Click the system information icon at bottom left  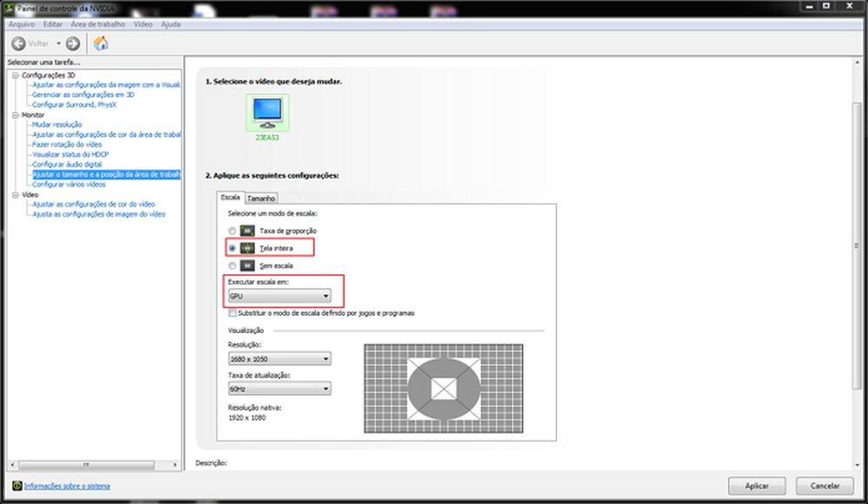(x=17, y=486)
